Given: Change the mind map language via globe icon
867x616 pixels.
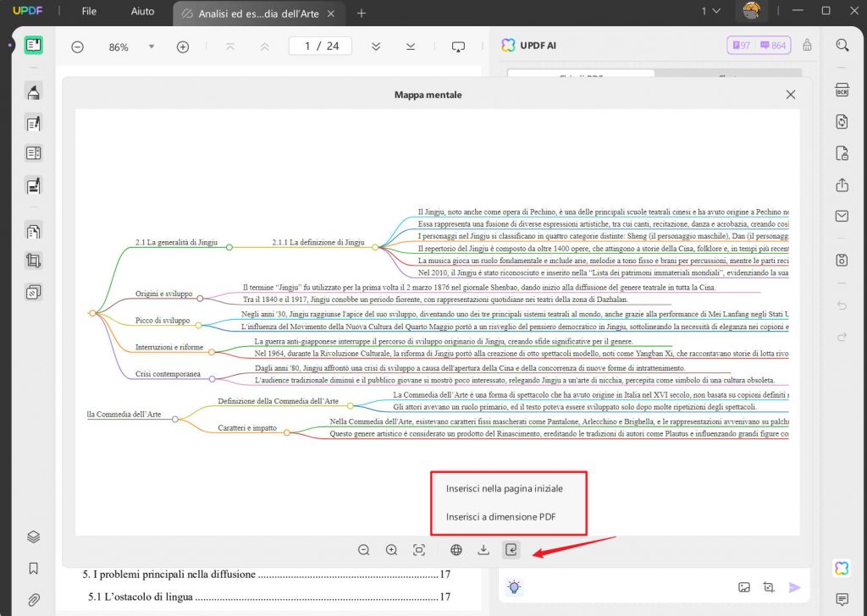Looking at the screenshot, I should (456, 549).
